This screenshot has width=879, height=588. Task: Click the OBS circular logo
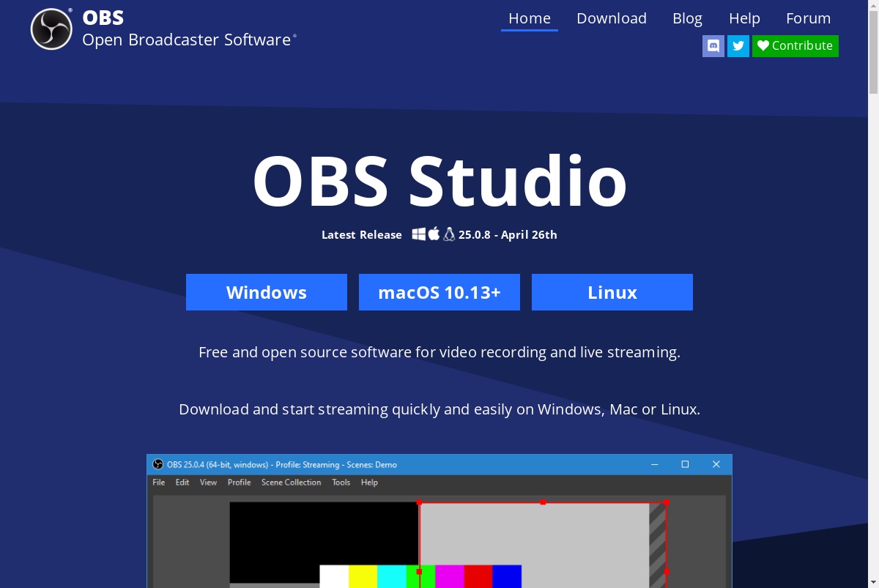51,29
